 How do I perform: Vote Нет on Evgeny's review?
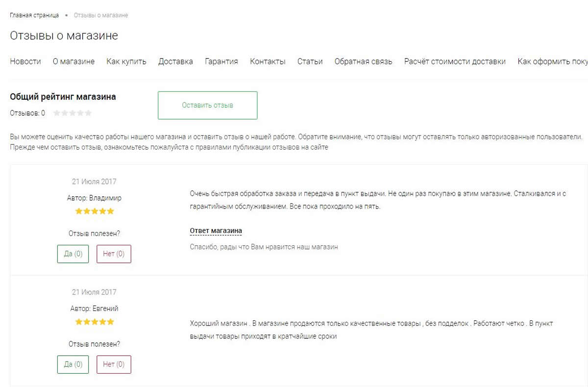[x=114, y=364]
